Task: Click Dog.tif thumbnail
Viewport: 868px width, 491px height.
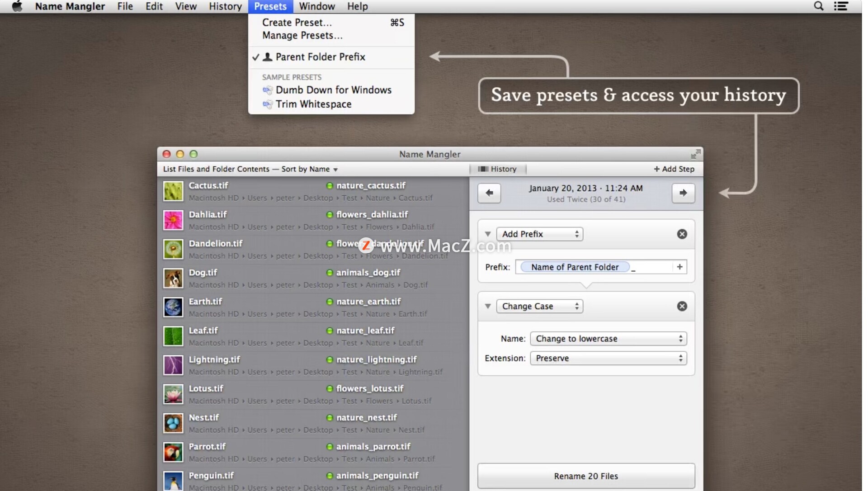Action: (x=173, y=279)
